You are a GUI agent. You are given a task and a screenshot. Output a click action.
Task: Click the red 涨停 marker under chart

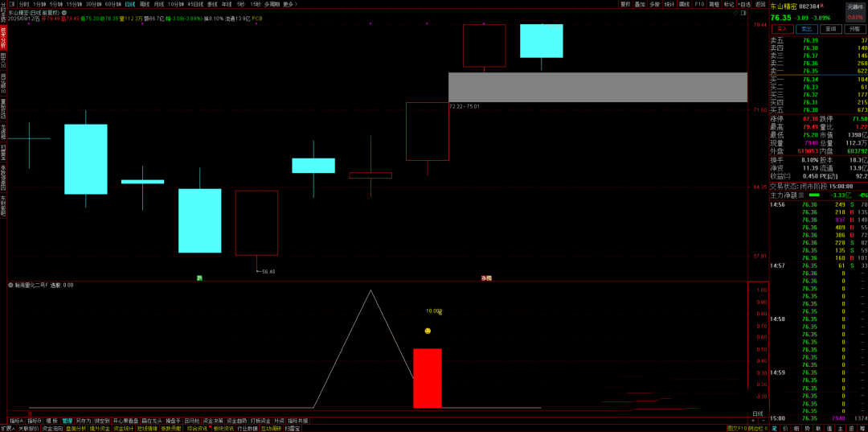tap(486, 278)
